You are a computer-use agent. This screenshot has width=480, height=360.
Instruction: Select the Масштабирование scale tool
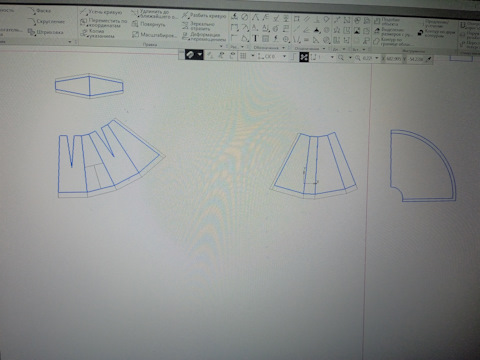pyautogui.click(x=154, y=35)
